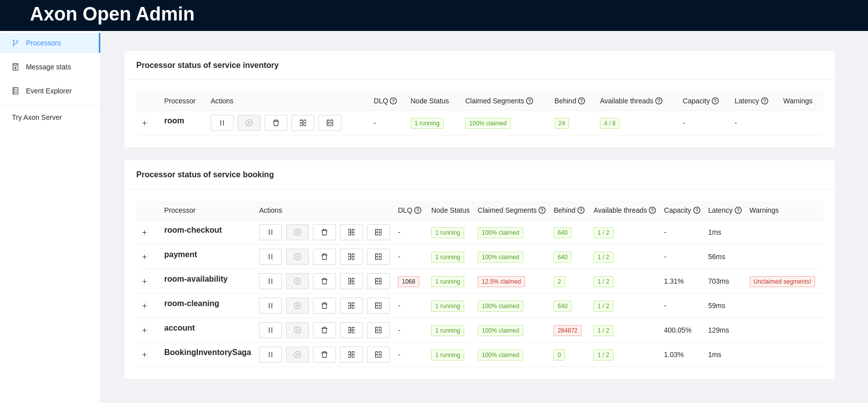Open DLQ help icon in inventory table
Viewport: 868px width, 403px height.
pyautogui.click(x=393, y=101)
